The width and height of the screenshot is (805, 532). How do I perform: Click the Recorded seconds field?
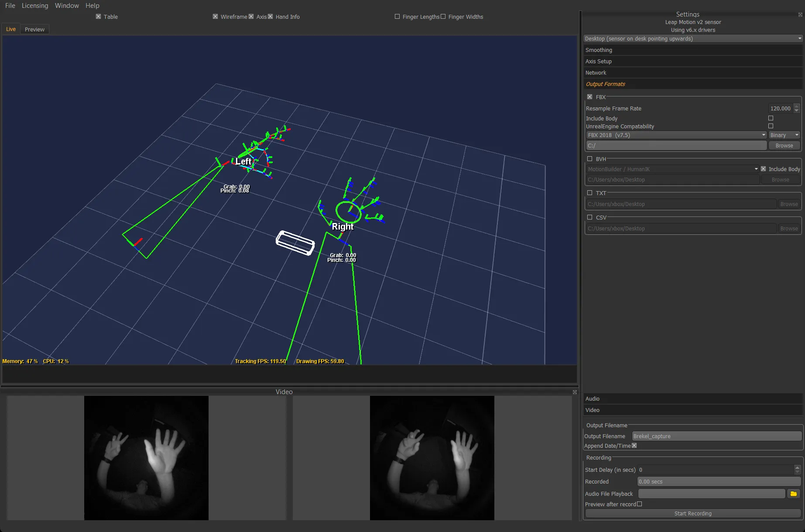(x=719, y=482)
